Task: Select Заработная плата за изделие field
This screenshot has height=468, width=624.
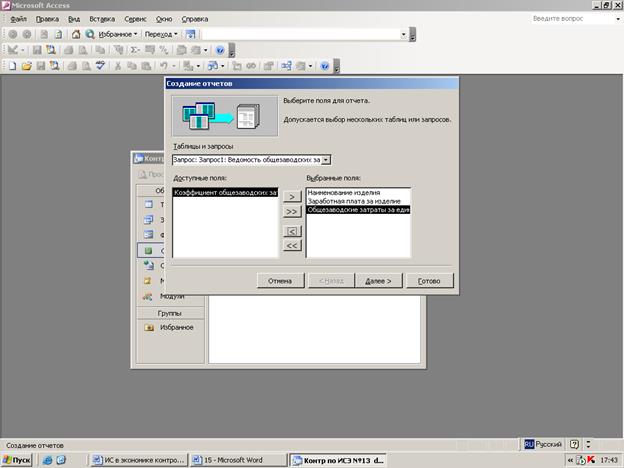Action: pyautogui.click(x=354, y=201)
